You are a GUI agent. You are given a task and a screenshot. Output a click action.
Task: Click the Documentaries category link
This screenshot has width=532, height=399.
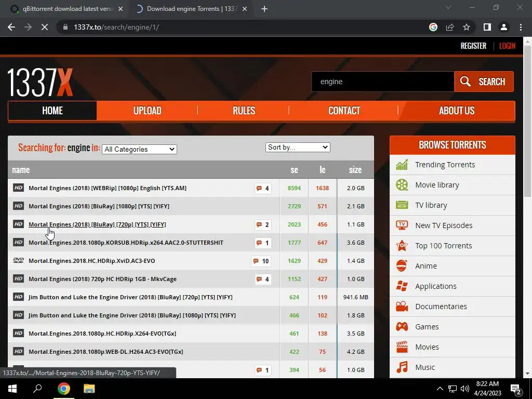441,307
